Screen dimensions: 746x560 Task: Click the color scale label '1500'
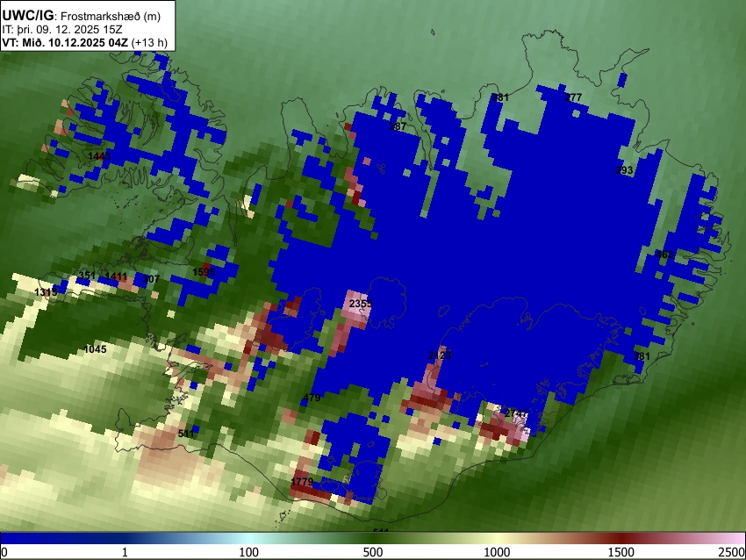coord(621,552)
